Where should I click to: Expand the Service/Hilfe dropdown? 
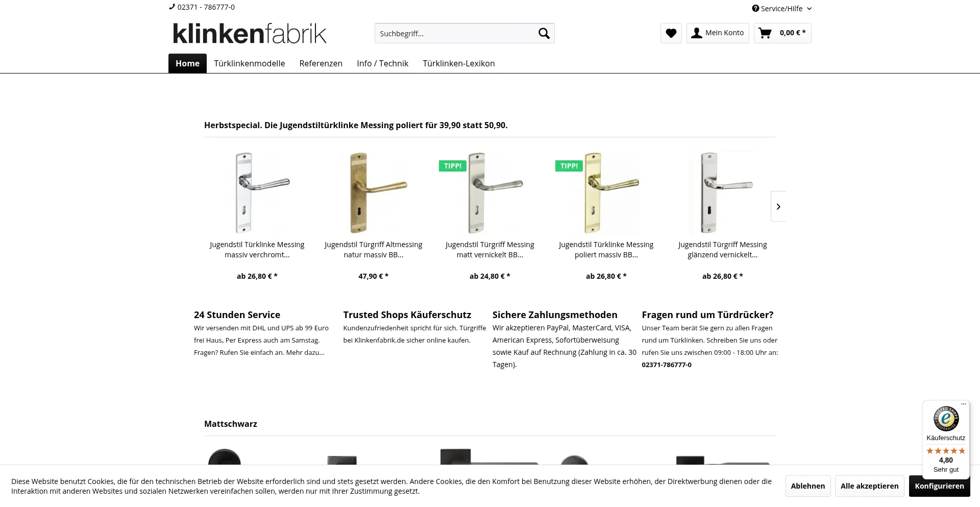click(781, 9)
